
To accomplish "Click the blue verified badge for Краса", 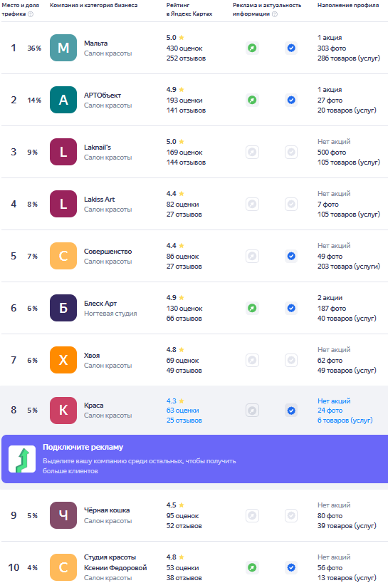I will 291,411.
